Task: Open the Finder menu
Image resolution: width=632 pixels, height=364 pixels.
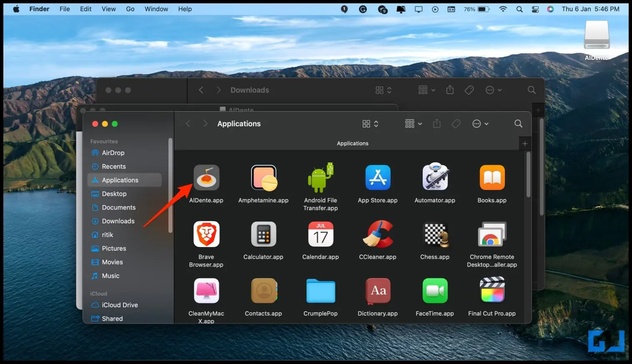Action: pos(39,9)
